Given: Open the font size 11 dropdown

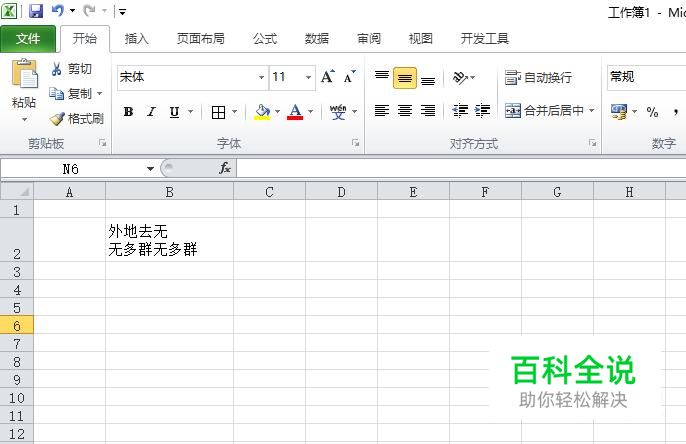Looking at the screenshot, I should pyautogui.click(x=308, y=77).
